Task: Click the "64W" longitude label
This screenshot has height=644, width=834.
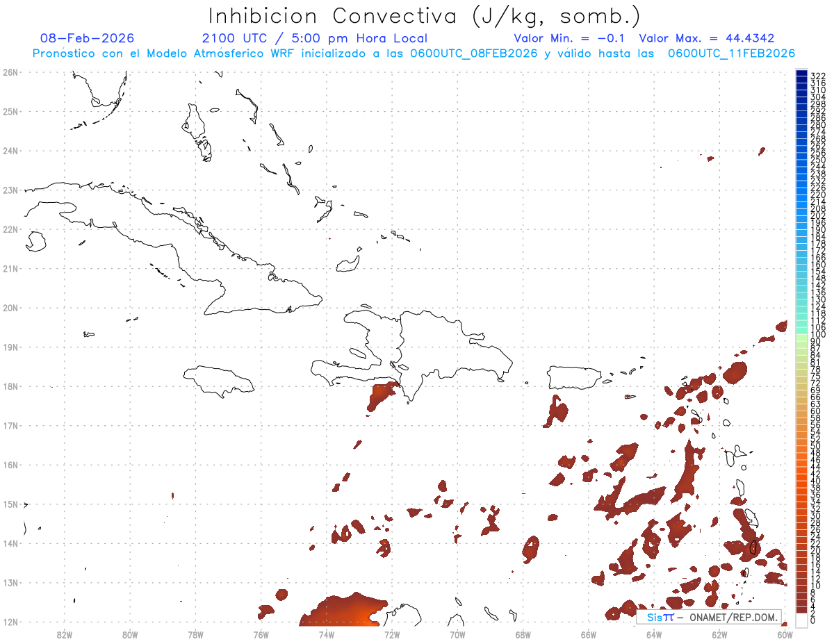Action: click(654, 634)
